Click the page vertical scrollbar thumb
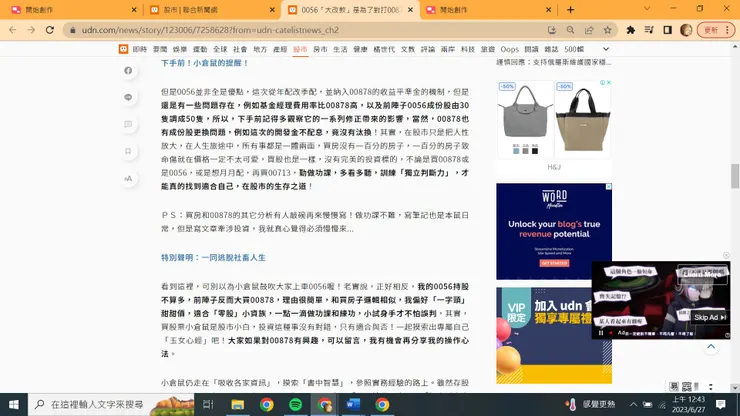This screenshot has width=740, height=416. coord(735,176)
